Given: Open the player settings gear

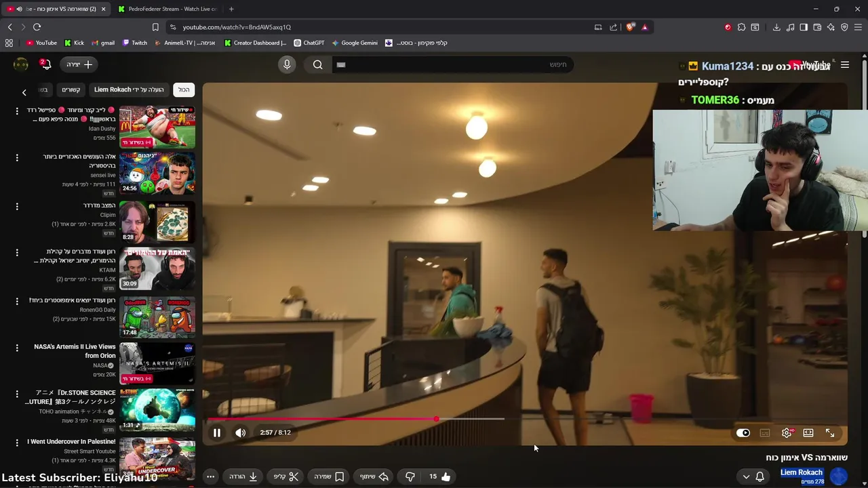Looking at the screenshot, I should (787, 433).
